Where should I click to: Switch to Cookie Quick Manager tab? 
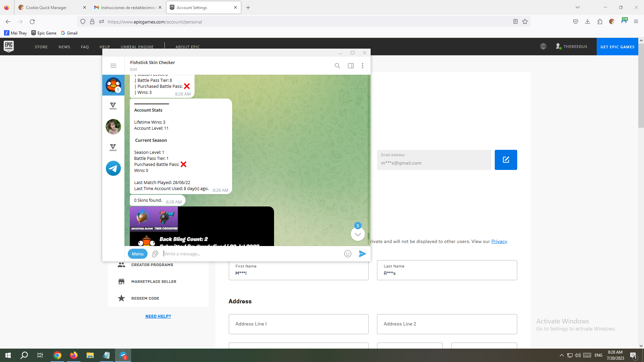(x=51, y=7)
